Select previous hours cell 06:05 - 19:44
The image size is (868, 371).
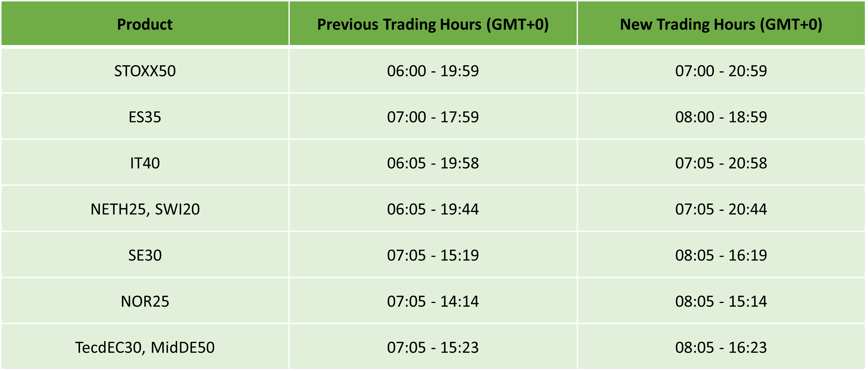(x=433, y=209)
